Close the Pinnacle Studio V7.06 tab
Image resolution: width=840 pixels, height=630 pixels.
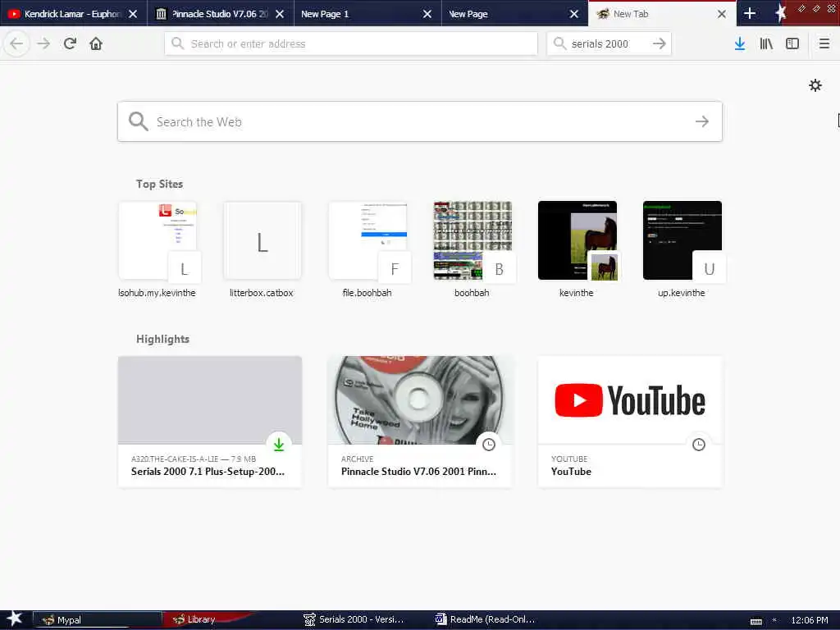click(x=280, y=14)
